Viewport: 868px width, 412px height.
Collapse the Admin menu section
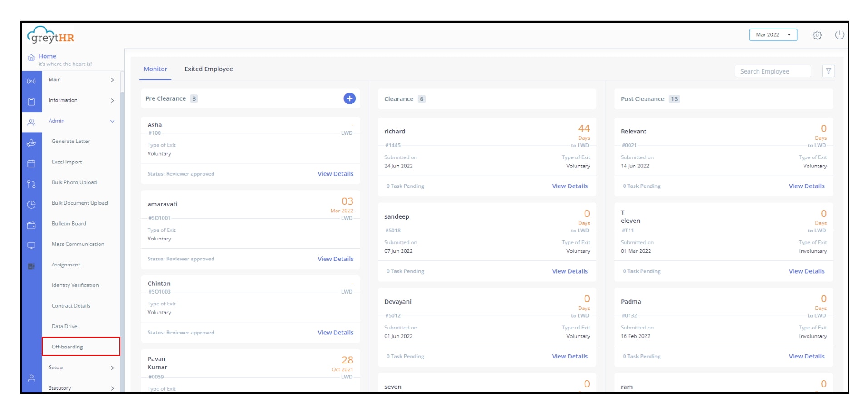click(81, 121)
